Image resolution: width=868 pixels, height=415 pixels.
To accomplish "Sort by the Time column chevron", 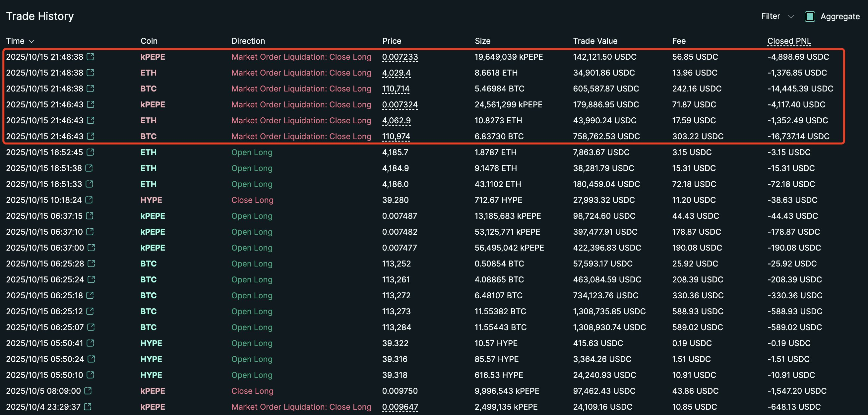I will pyautogui.click(x=32, y=41).
